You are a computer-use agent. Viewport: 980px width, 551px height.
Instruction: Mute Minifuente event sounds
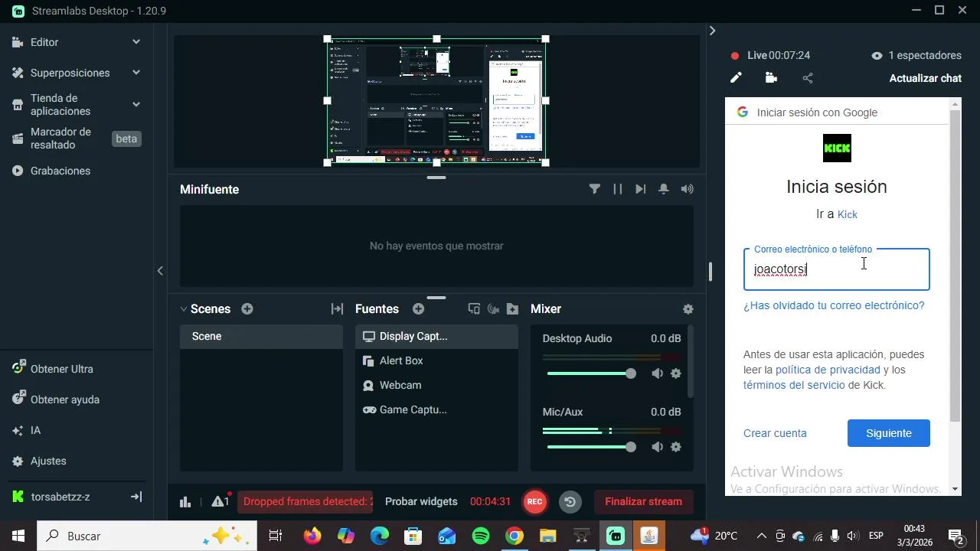[x=688, y=189]
